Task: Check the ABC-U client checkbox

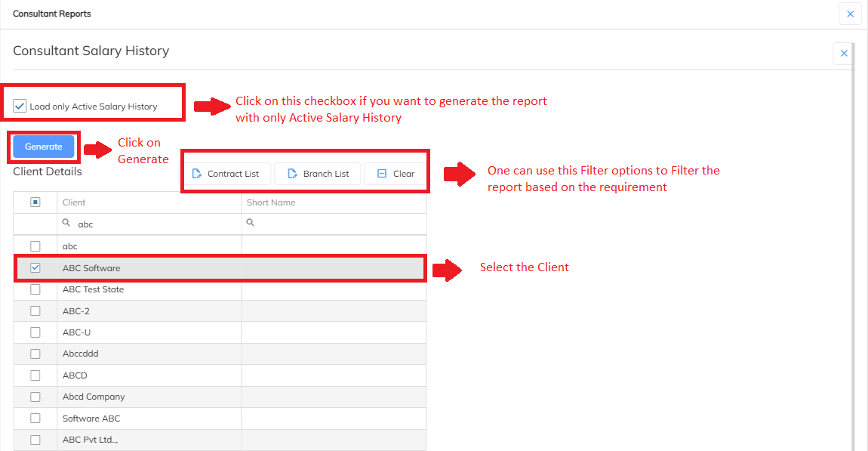Action: click(35, 332)
